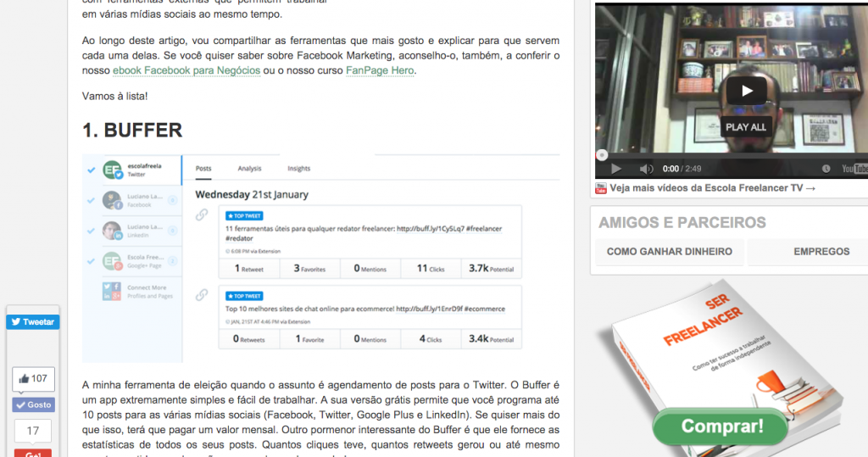
Task: Click the escolafreela Twitter profile avatar
Action: coord(113,170)
